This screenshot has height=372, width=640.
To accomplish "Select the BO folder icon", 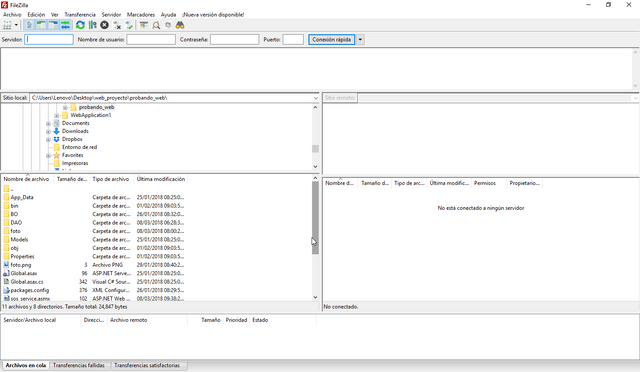I will tap(6, 214).
